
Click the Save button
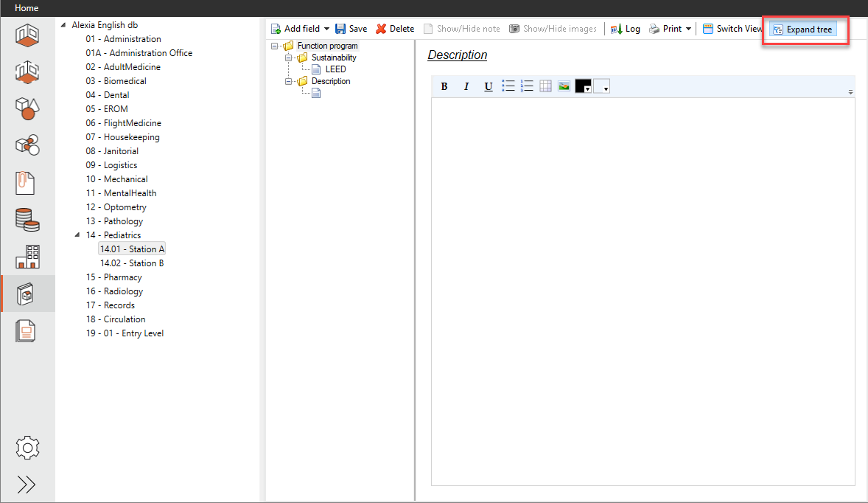pyautogui.click(x=351, y=29)
